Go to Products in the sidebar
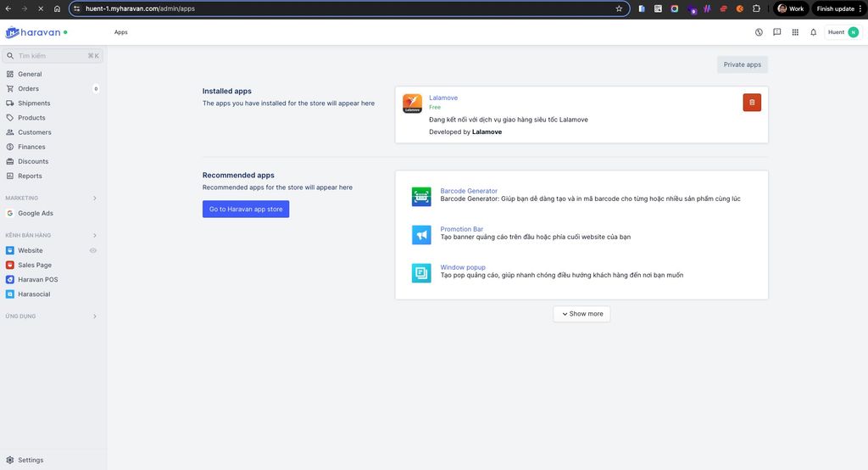 coord(31,118)
